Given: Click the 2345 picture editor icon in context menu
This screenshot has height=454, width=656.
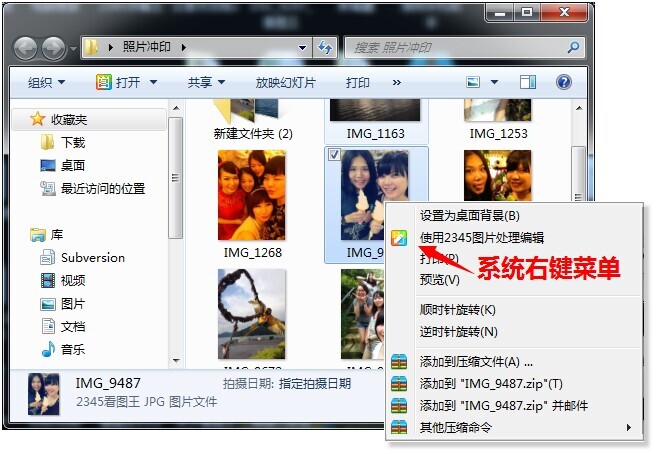Looking at the screenshot, I should (x=400, y=237).
